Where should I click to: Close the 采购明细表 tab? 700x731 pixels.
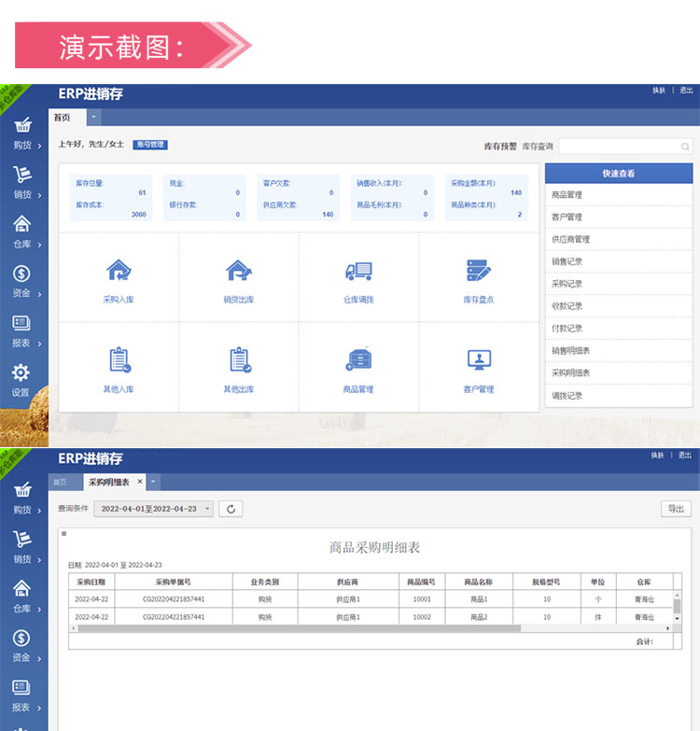(x=140, y=482)
